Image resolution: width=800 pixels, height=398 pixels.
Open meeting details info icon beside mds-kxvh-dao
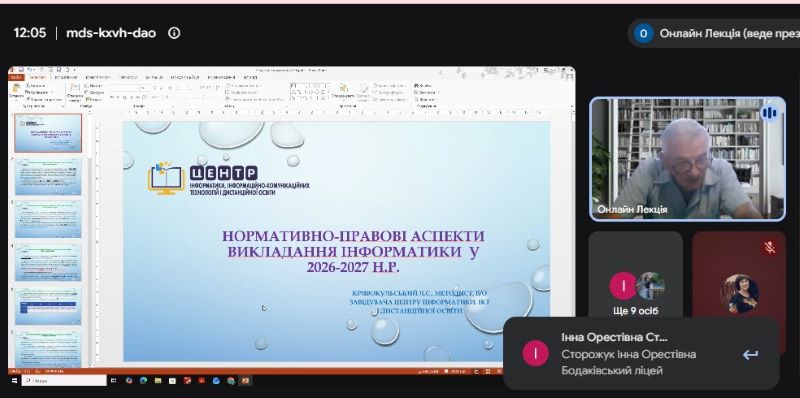(x=174, y=33)
